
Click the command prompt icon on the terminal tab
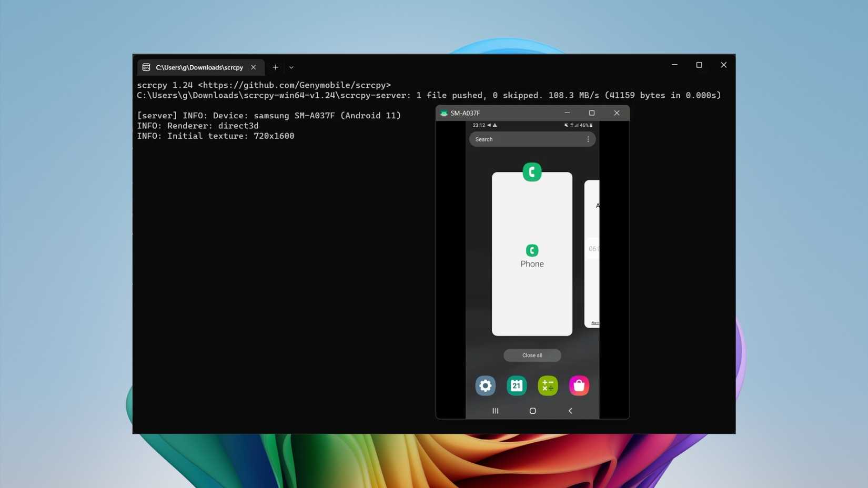coord(147,67)
